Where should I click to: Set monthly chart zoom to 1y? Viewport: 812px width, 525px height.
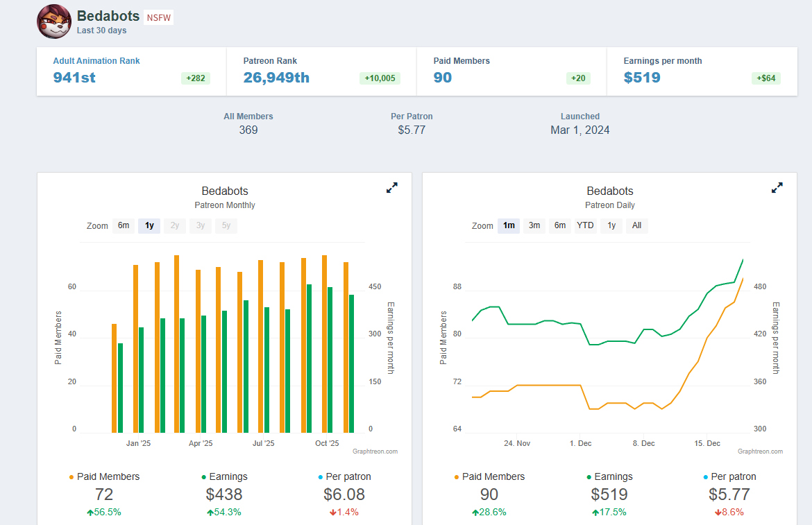click(x=149, y=225)
